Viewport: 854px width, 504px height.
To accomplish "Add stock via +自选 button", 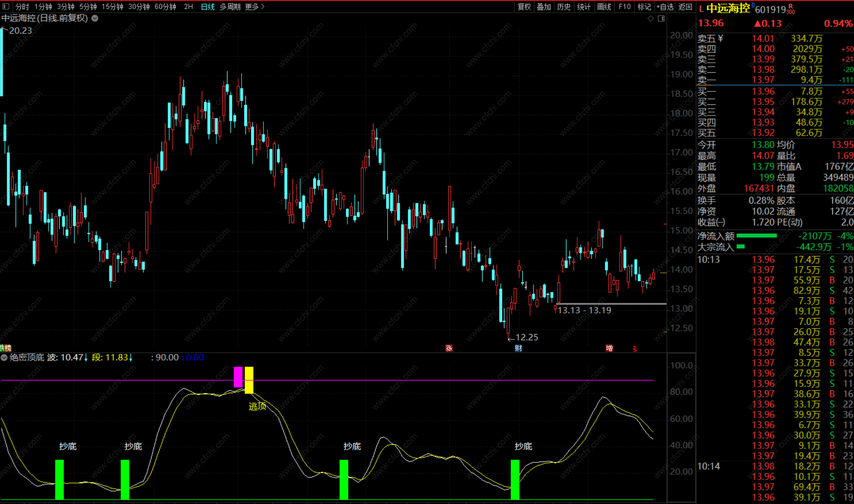I will pyautogui.click(x=665, y=7).
